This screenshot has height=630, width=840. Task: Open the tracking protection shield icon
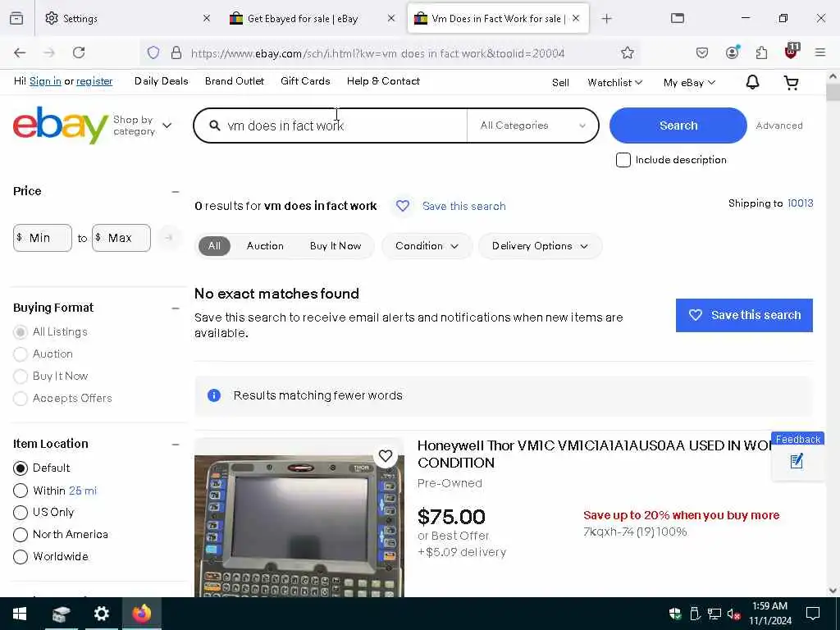pyautogui.click(x=153, y=52)
